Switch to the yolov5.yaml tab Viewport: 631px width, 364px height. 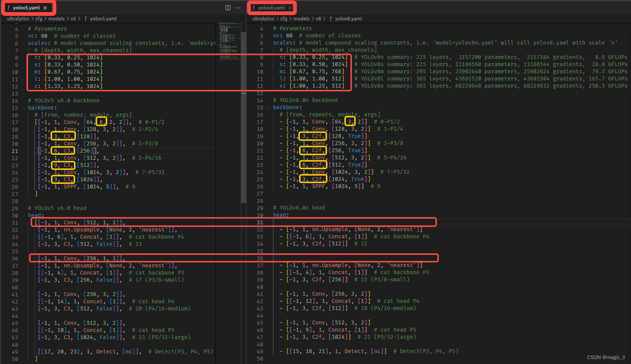26,8
